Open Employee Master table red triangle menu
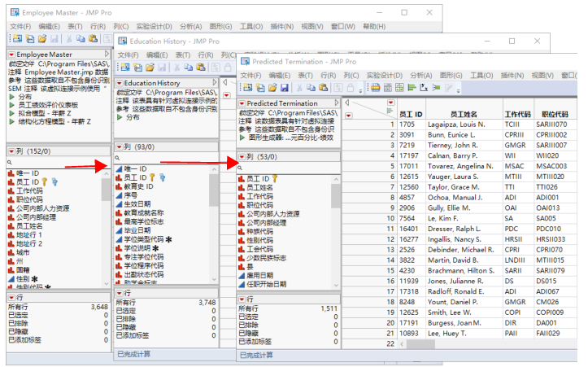 click(x=12, y=55)
